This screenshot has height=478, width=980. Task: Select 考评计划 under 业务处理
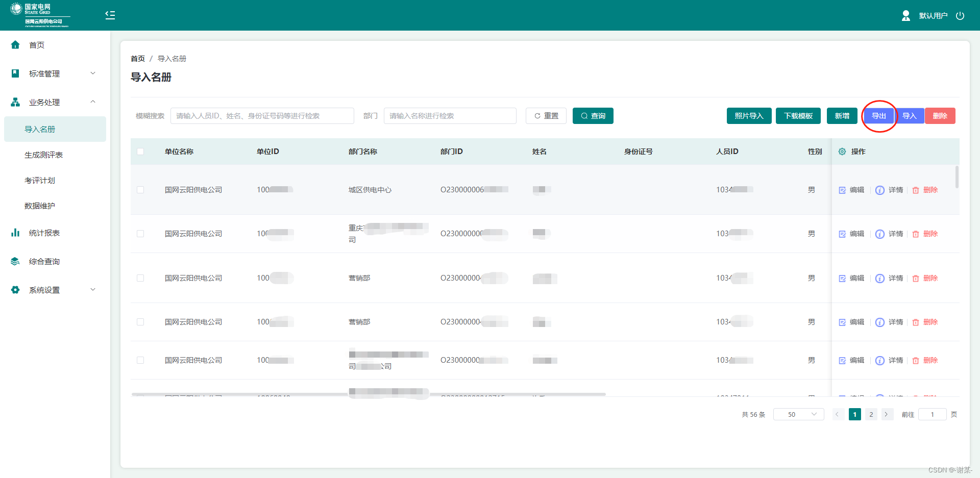click(x=39, y=180)
